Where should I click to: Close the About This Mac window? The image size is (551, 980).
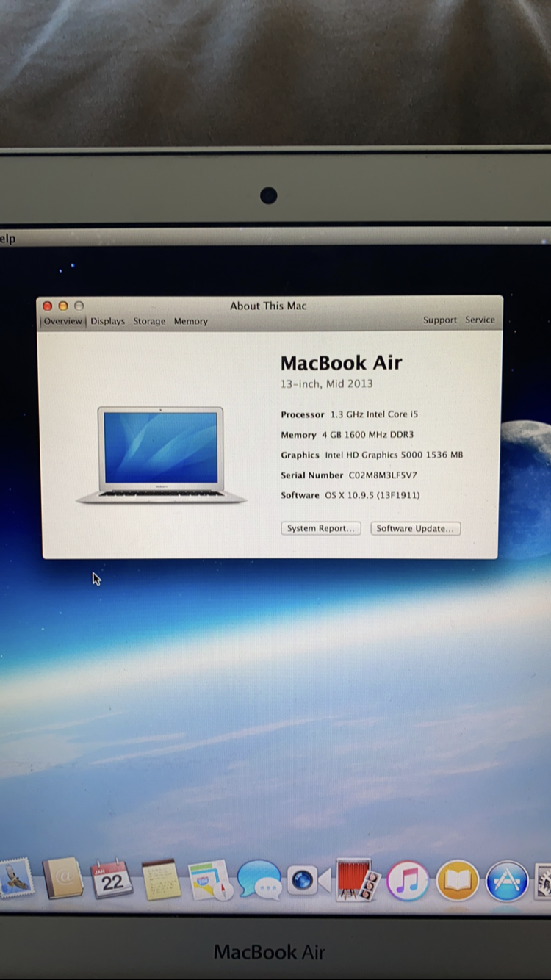(47, 306)
